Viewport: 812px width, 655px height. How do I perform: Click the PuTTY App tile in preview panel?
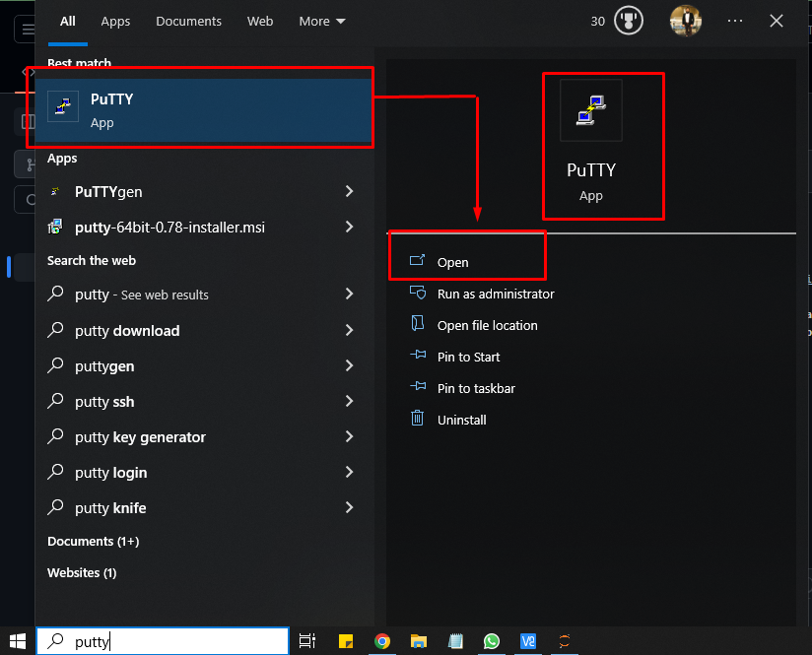click(590, 146)
